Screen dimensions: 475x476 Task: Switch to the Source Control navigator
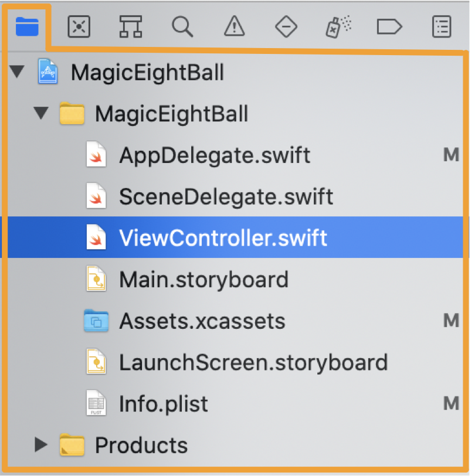coord(79,26)
